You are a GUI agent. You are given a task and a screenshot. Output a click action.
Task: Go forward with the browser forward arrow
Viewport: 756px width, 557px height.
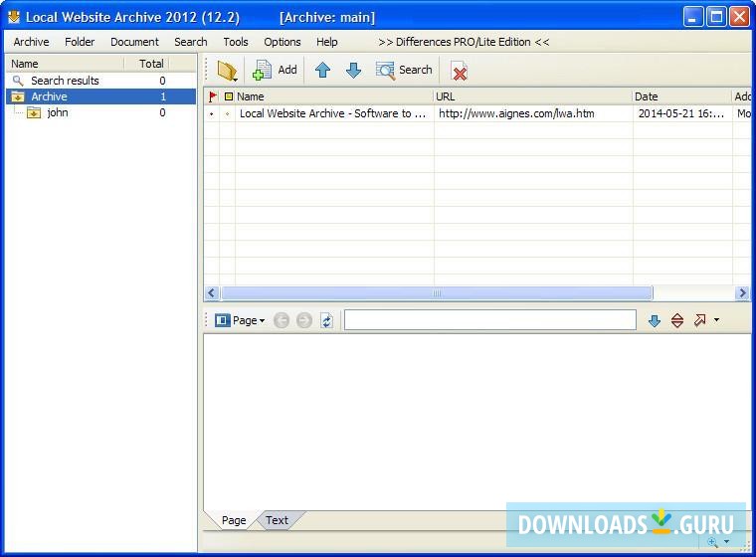(x=304, y=320)
